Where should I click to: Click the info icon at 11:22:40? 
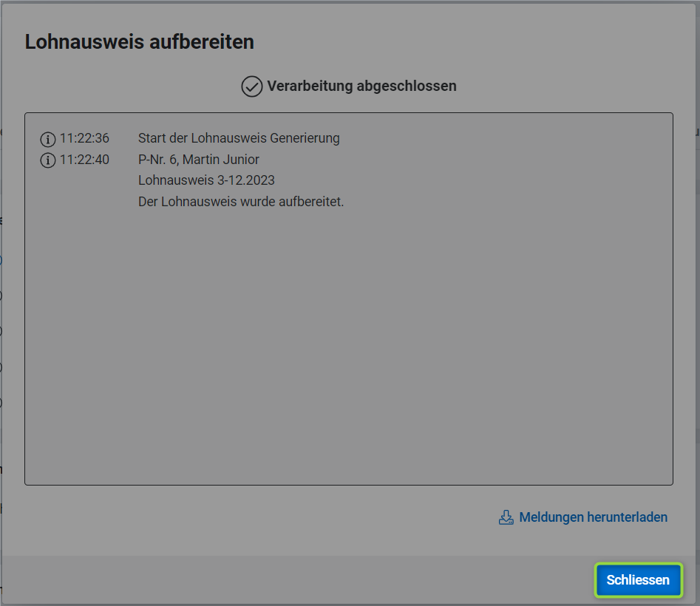pos(48,160)
